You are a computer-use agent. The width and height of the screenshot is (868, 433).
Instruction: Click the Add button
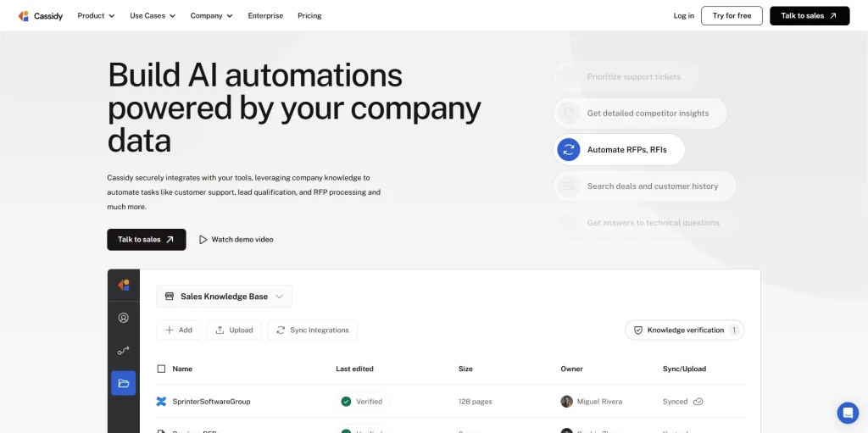(178, 330)
